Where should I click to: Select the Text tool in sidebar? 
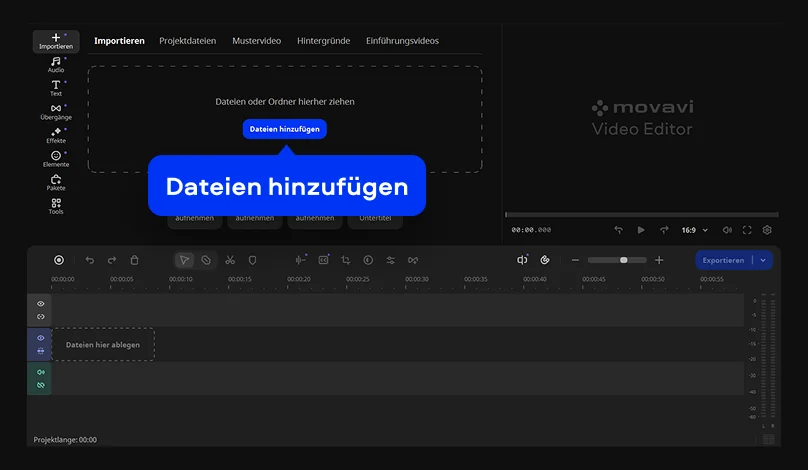[x=56, y=88]
